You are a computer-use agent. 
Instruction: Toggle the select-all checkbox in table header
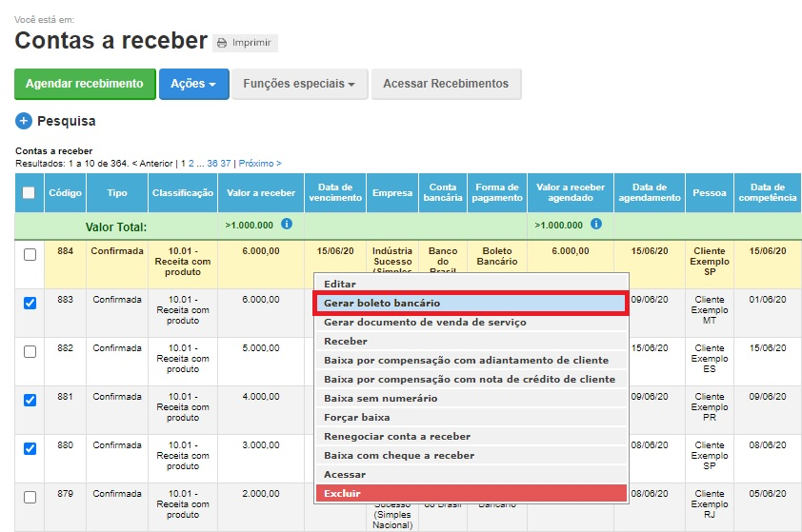coord(29,193)
